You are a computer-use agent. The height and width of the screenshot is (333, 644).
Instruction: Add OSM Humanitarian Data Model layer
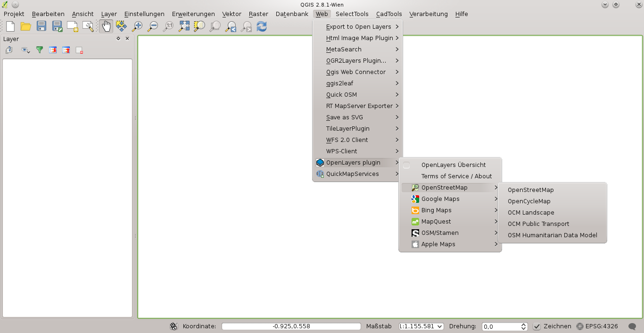[x=552, y=235]
